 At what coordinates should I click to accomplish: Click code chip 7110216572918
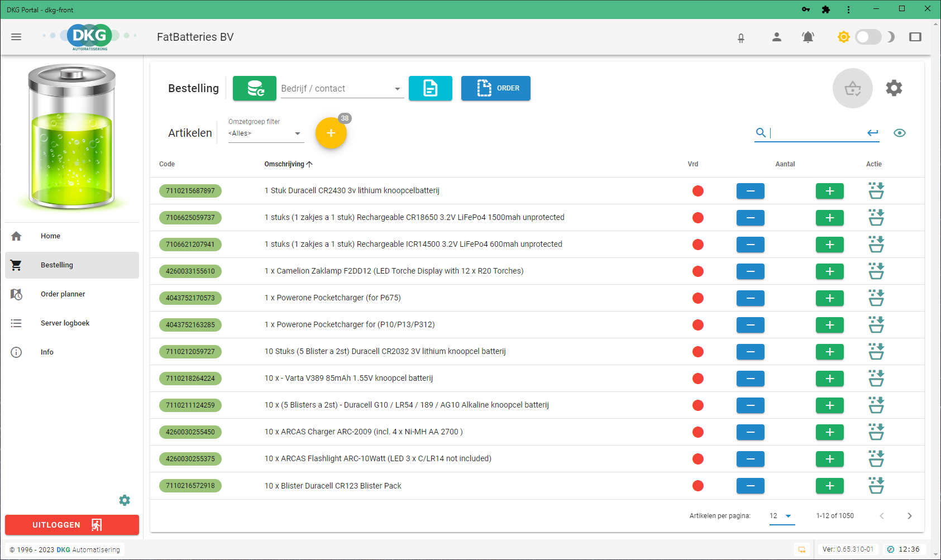tap(190, 486)
